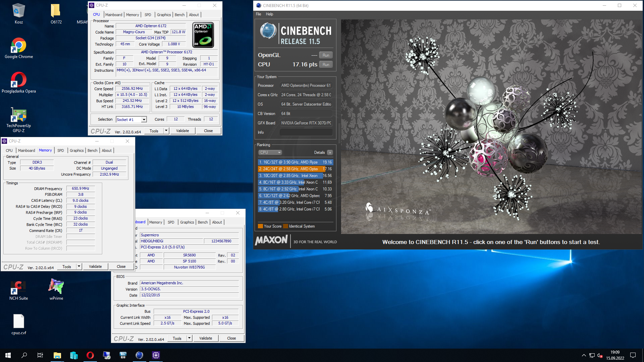Launch wPrime from desktop
The width and height of the screenshot is (644, 362).
pyautogui.click(x=56, y=290)
